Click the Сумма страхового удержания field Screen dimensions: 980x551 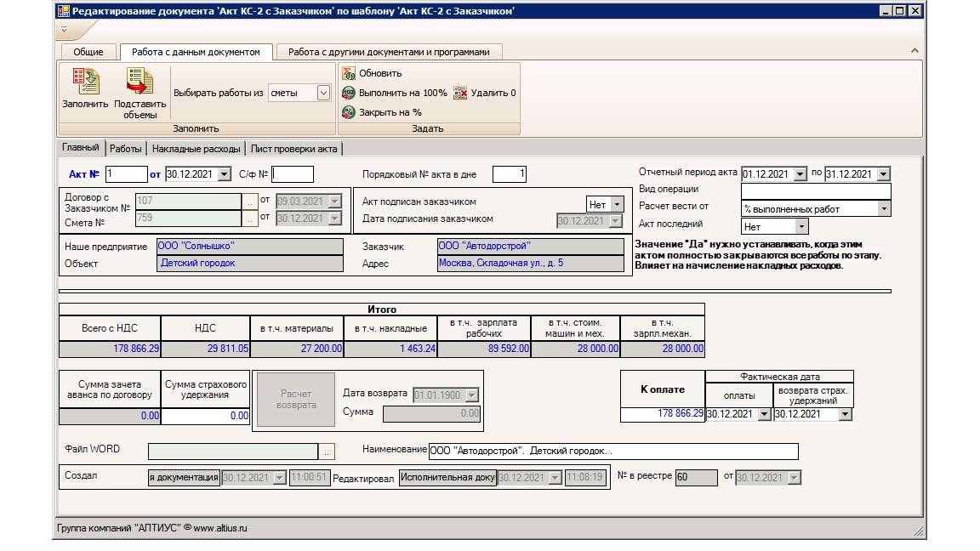tap(205, 416)
